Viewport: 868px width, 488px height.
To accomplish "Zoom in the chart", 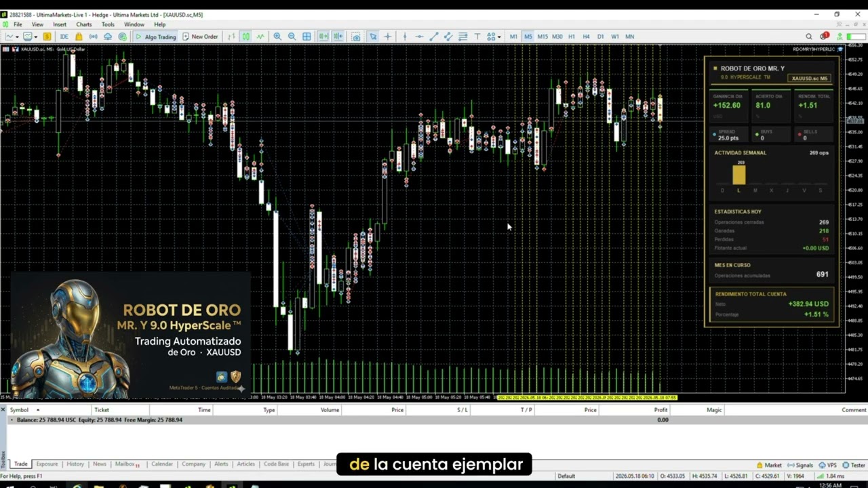I will coord(277,37).
